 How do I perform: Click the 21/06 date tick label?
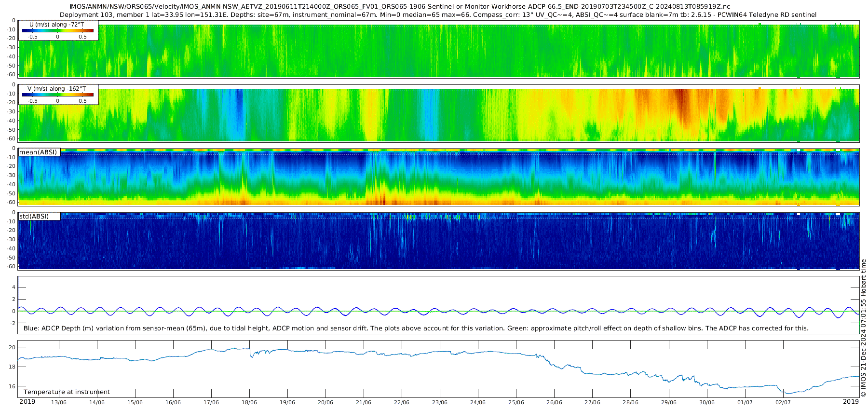[364, 402]
